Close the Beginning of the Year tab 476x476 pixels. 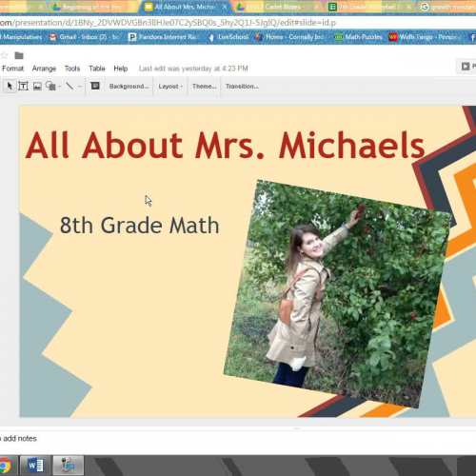(132, 7)
